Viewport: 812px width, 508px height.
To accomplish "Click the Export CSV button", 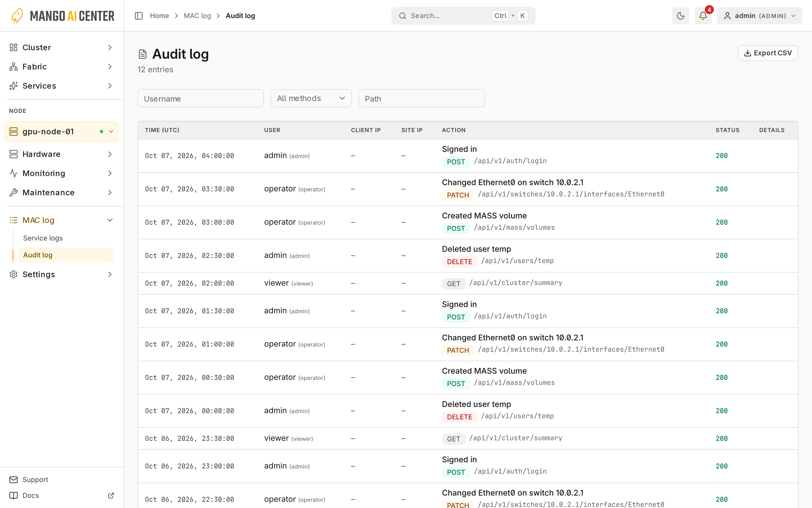I will [768, 53].
